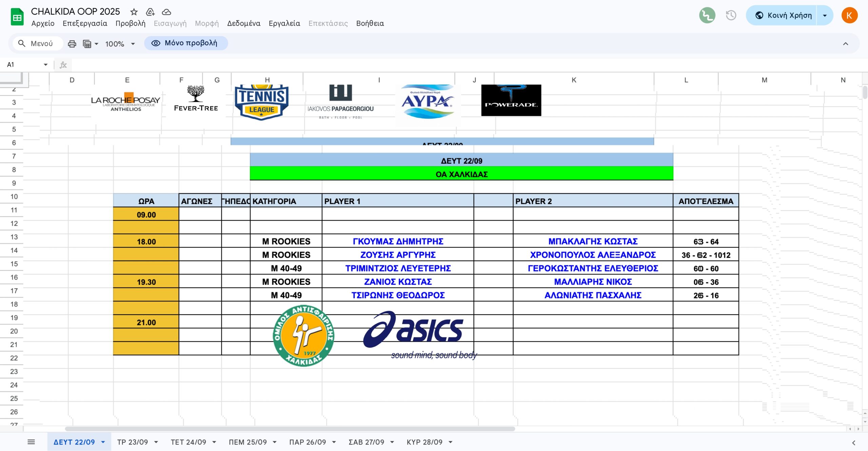Open the Δεδομένα menu

(x=244, y=23)
